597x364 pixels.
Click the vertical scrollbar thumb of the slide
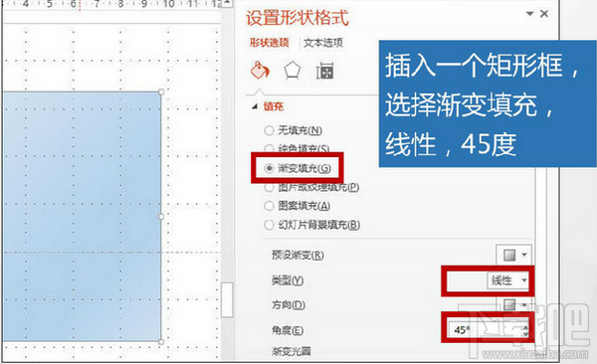[227, 299]
